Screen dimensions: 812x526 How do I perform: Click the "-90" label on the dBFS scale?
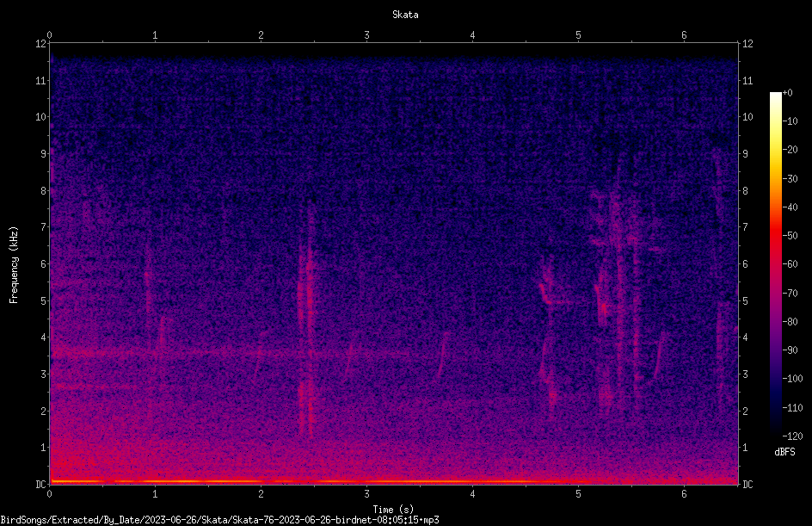click(790, 350)
